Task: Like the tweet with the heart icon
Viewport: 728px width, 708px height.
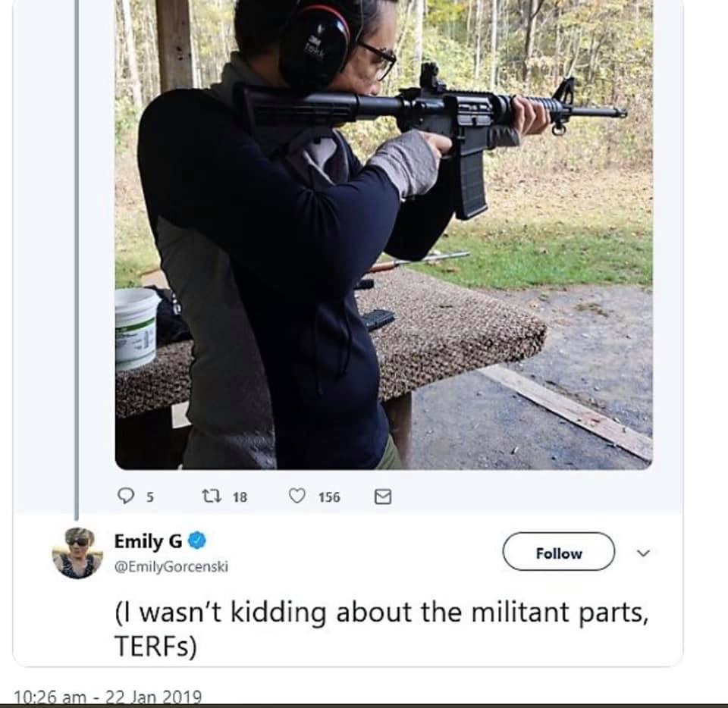Action: (x=297, y=496)
